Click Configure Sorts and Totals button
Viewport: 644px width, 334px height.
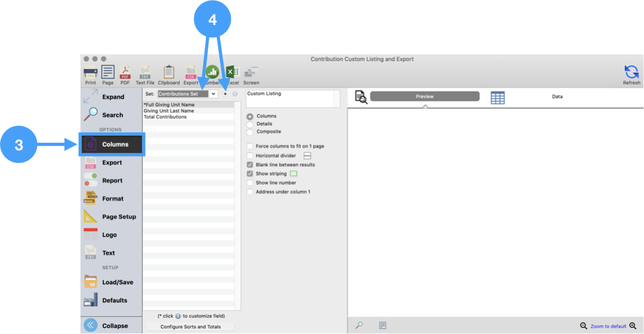tap(191, 327)
